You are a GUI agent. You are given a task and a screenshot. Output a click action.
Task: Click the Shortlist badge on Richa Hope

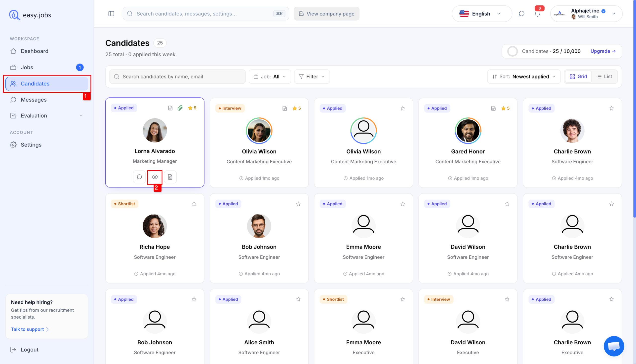(124, 204)
